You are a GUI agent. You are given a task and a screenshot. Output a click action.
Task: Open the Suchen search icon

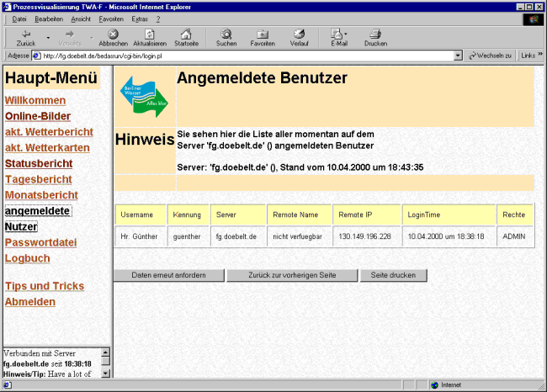[226, 34]
